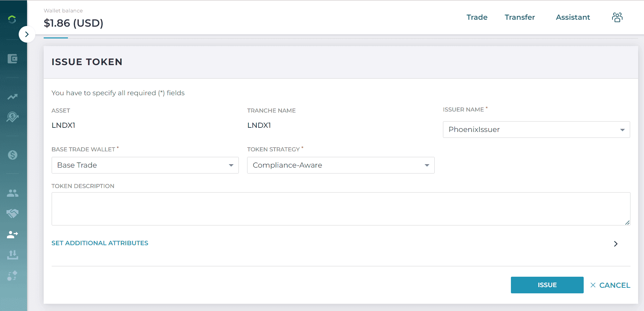Image resolution: width=644 pixels, height=311 pixels.
Task: Open the Issuer Name dropdown
Action: point(536,130)
